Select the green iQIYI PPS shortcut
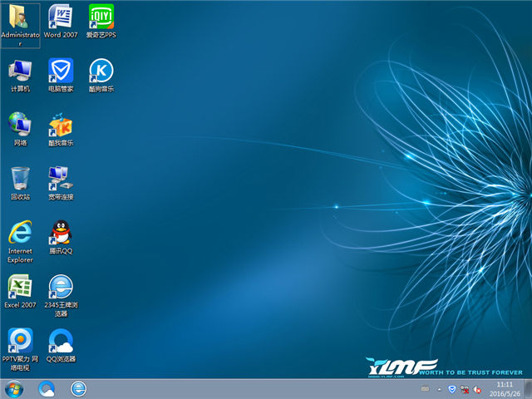Screen dimensions: 532x399 (x=101, y=18)
